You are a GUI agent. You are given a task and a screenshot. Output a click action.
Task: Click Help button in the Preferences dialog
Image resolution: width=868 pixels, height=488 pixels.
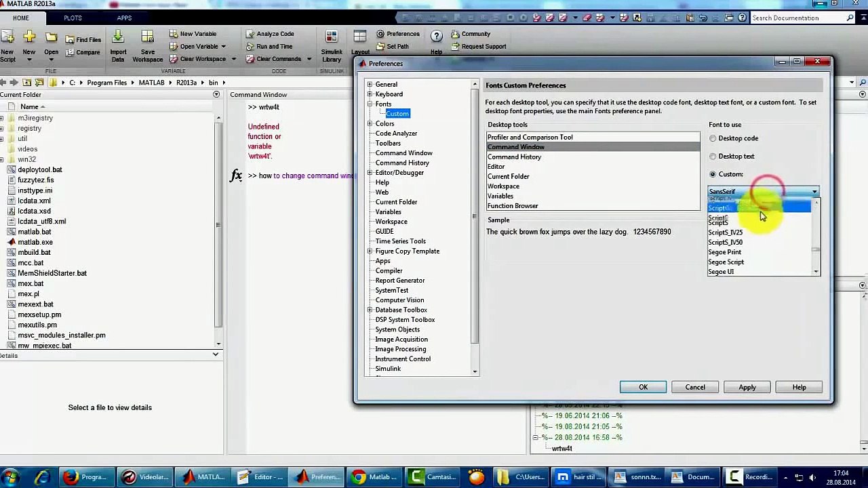(x=800, y=387)
